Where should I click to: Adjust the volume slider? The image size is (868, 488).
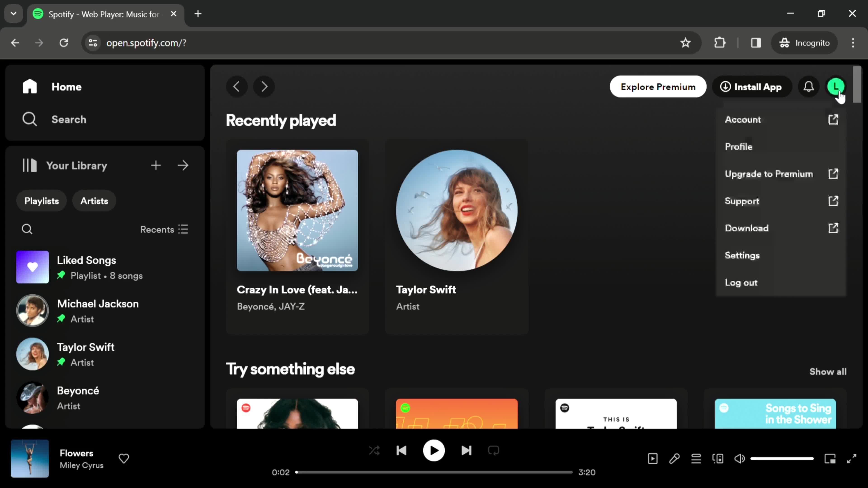click(x=782, y=458)
